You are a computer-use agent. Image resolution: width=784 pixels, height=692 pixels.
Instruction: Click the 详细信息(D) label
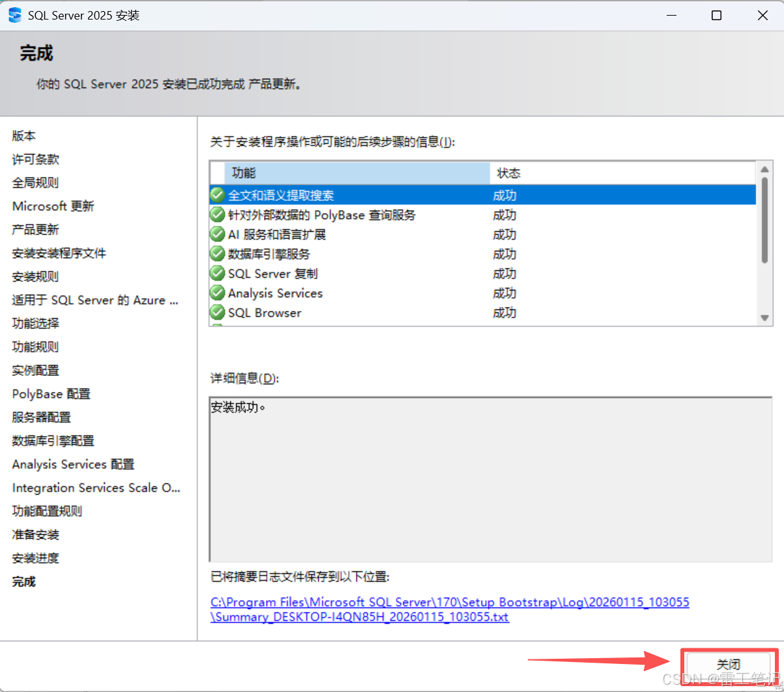pos(244,378)
